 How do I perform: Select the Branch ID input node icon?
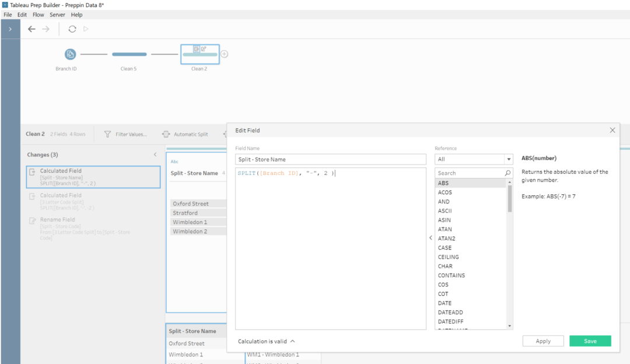[x=69, y=54]
